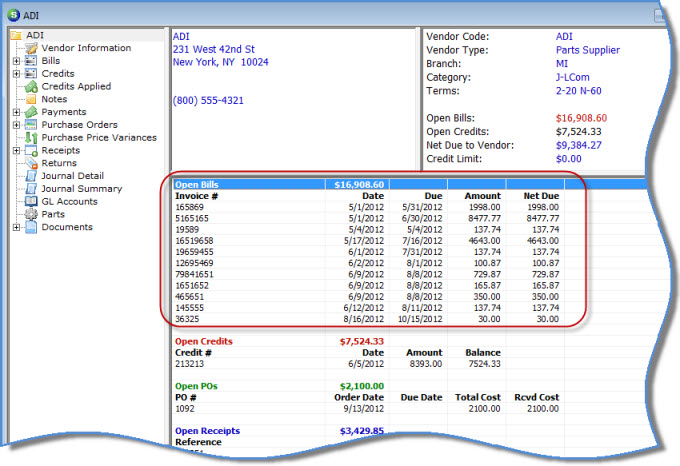Viewport: 680px width, 466px height.
Task: Click the Open Bills header row
Action: tap(248, 184)
